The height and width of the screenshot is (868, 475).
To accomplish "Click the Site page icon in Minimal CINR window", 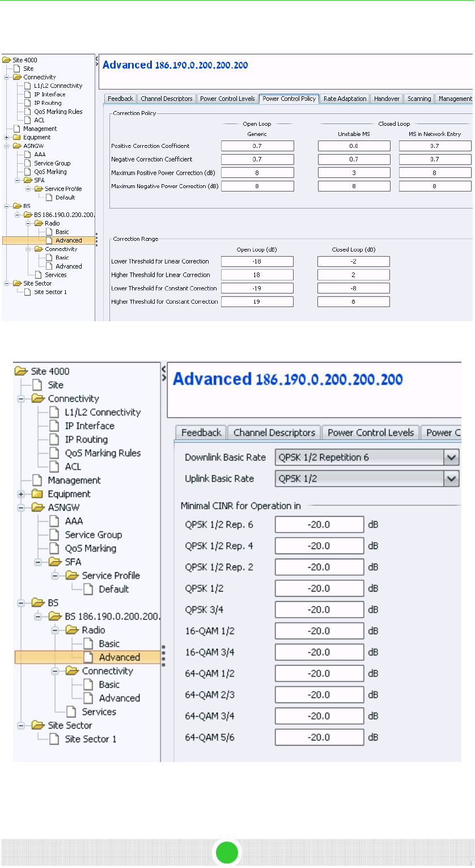I will [37, 385].
